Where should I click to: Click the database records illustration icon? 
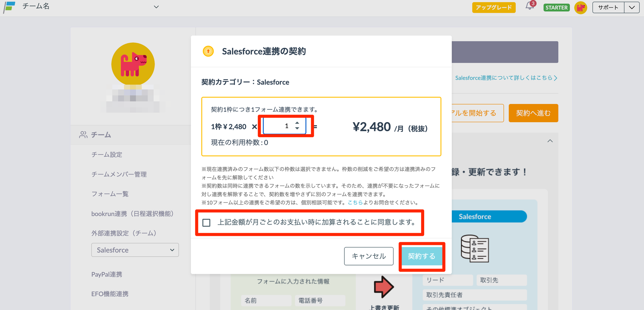click(x=475, y=248)
